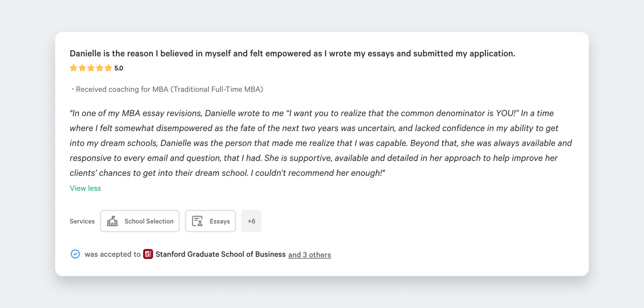Select the School Selection text label
Screen dimensions: 644x308
pos(149,221)
